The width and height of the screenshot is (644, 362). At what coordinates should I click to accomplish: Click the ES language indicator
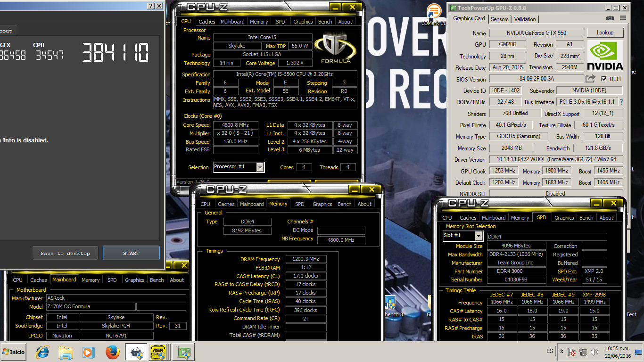[550, 352]
